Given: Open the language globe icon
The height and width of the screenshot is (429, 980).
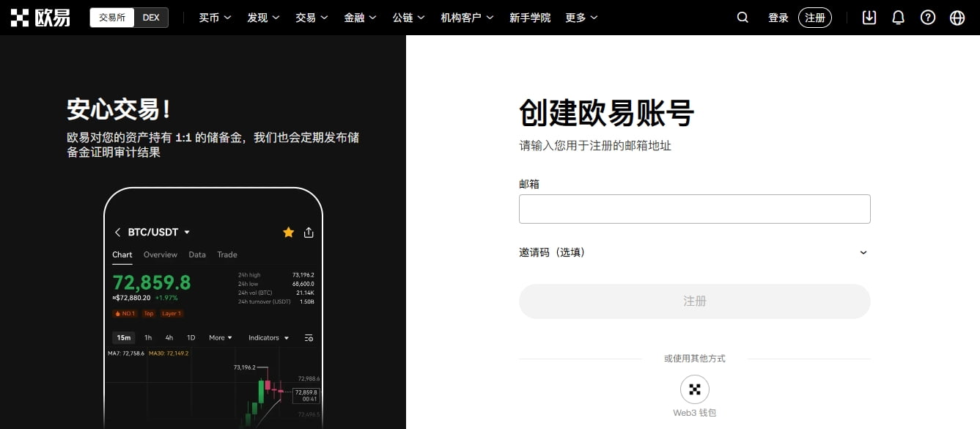Looking at the screenshot, I should tap(956, 17).
